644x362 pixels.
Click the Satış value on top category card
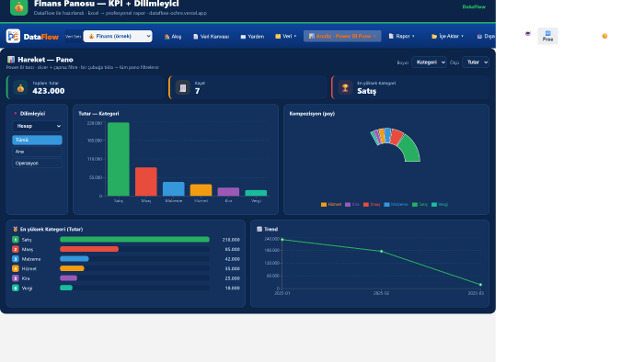click(366, 91)
